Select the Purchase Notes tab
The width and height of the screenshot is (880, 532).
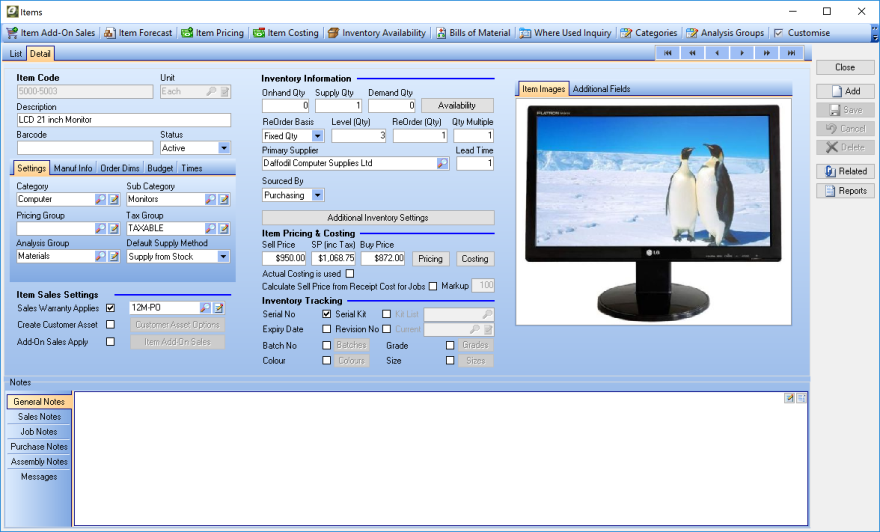[x=39, y=447]
